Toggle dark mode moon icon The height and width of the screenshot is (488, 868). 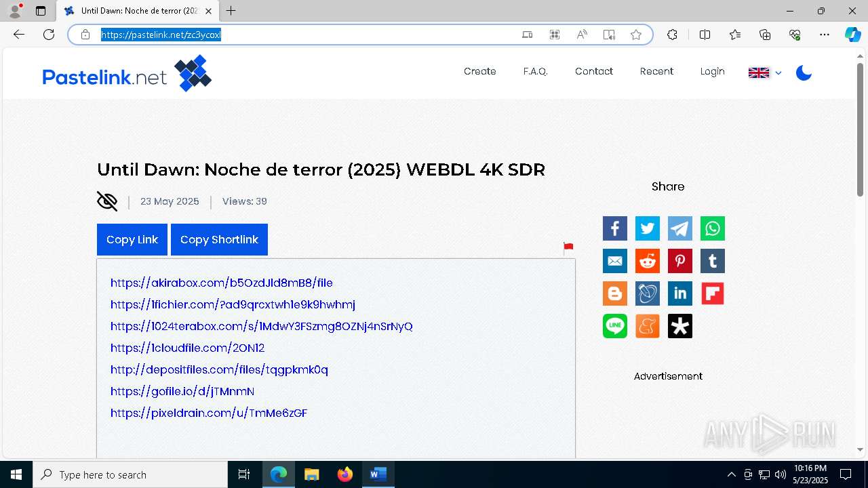click(804, 73)
